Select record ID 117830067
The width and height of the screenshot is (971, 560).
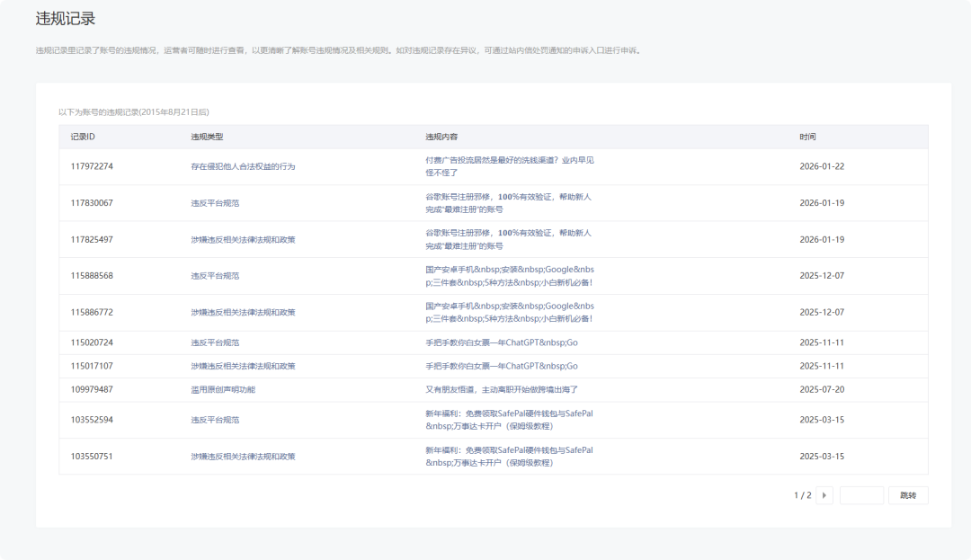[92, 203]
